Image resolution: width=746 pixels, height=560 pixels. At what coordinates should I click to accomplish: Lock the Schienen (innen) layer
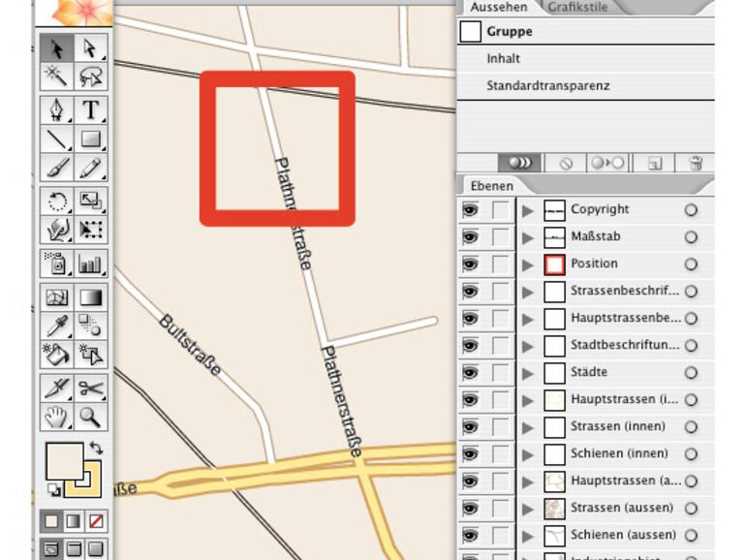pyautogui.click(x=500, y=453)
